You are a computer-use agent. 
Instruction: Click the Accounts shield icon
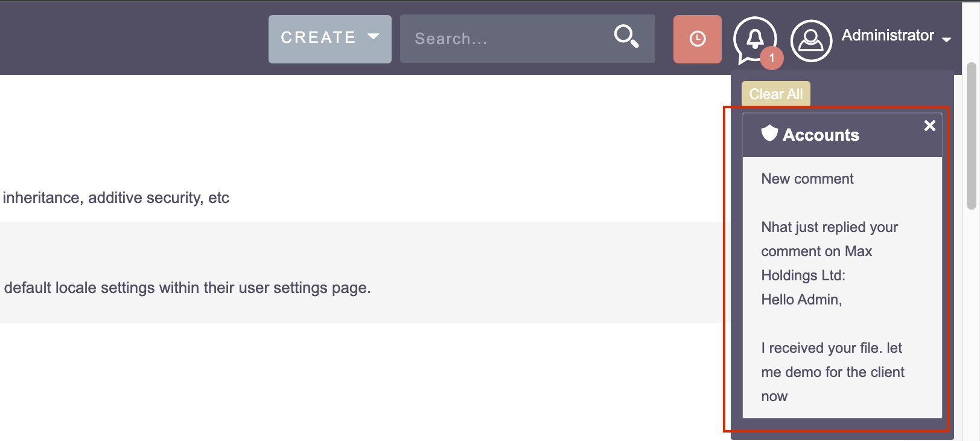[x=769, y=133]
